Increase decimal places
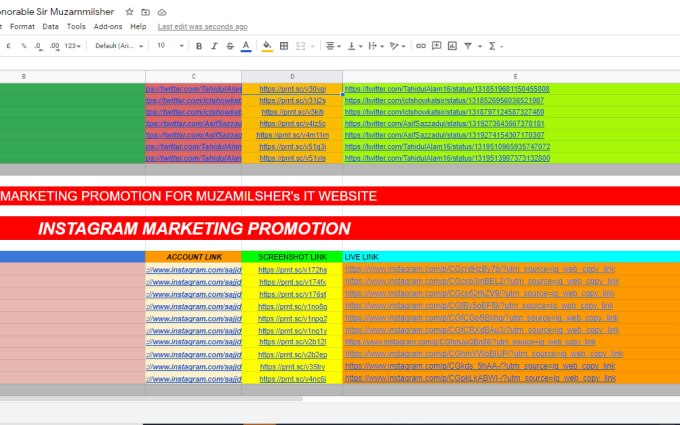680x425 pixels. (55, 46)
